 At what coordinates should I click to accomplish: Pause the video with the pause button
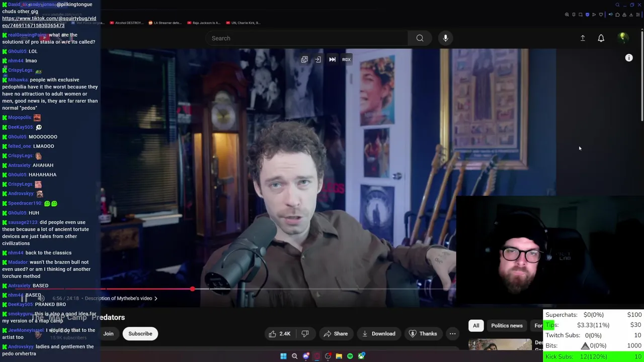click(x=24, y=299)
